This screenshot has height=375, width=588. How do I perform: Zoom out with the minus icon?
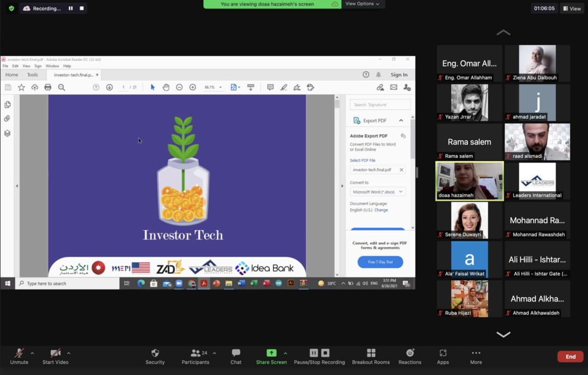(179, 88)
